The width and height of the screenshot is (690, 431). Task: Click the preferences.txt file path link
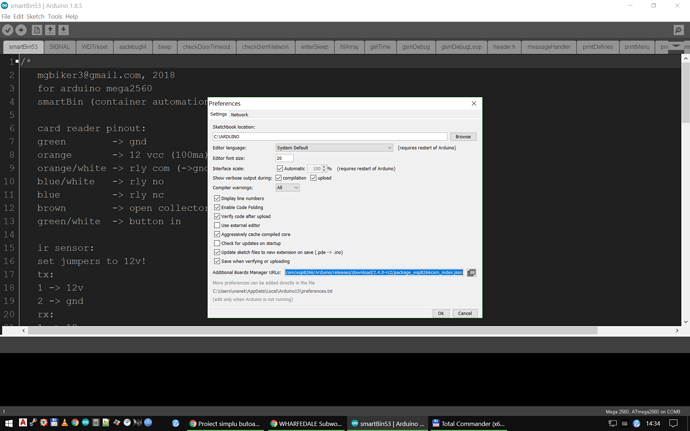click(x=272, y=291)
